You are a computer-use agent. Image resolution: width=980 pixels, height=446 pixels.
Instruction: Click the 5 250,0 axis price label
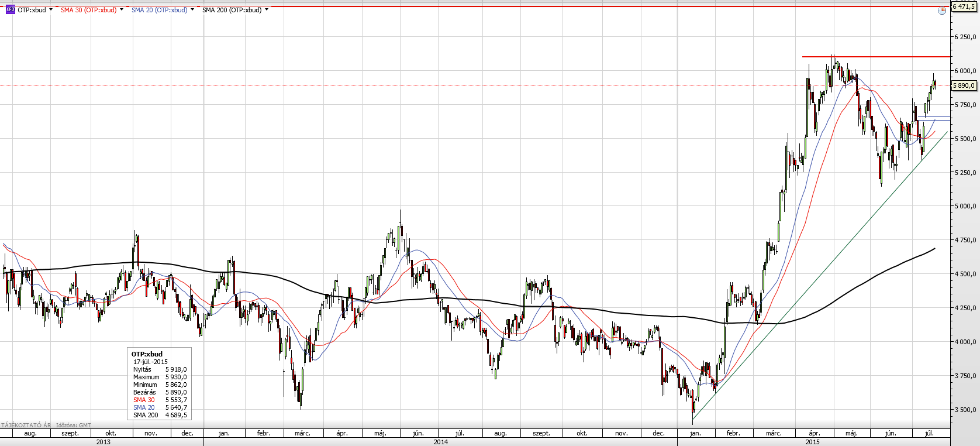click(965, 173)
